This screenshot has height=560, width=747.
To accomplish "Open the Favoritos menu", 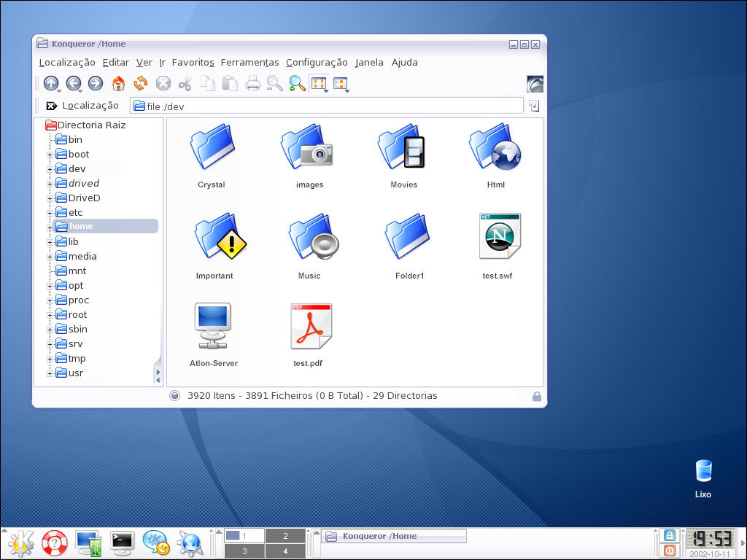I will pyautogui.click(x=193, y=63).
